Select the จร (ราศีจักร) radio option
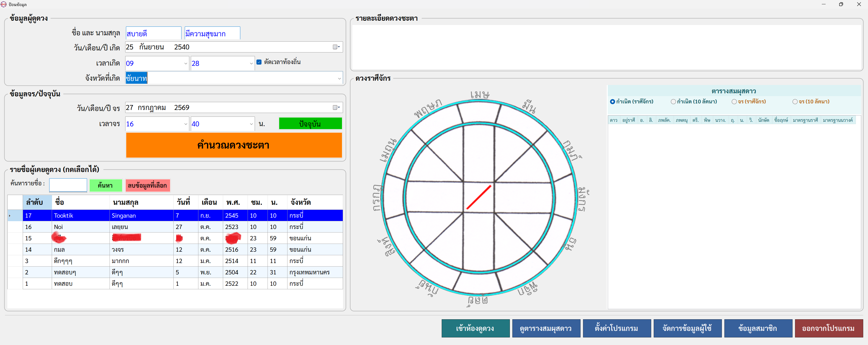Viewport: 868px width, 345px height. tap(734, 102)
